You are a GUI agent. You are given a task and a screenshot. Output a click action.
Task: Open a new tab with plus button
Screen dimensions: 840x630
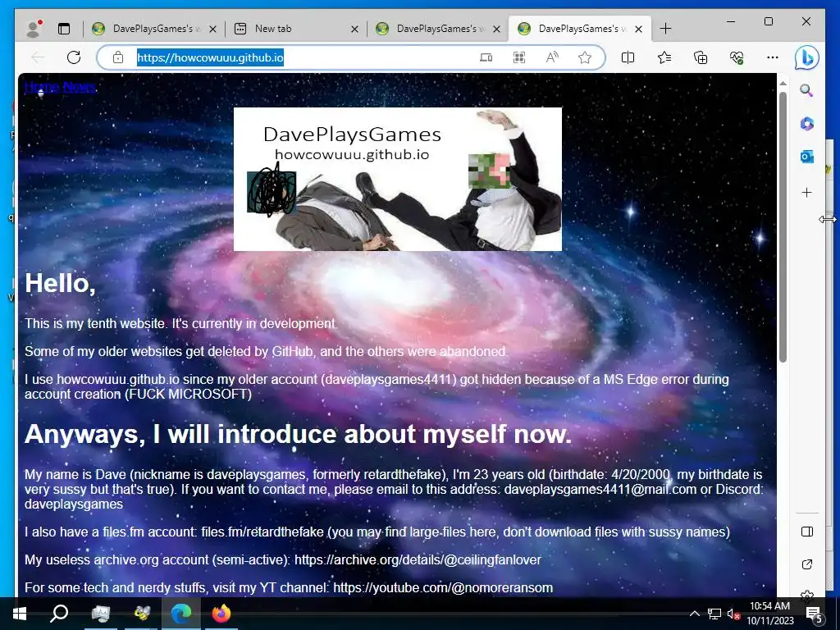point(665,29)
